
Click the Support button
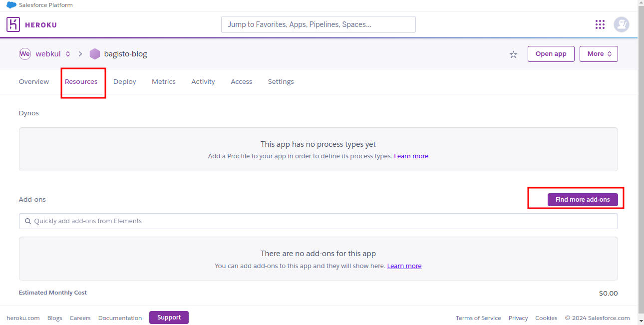click(x=169, y=318)
